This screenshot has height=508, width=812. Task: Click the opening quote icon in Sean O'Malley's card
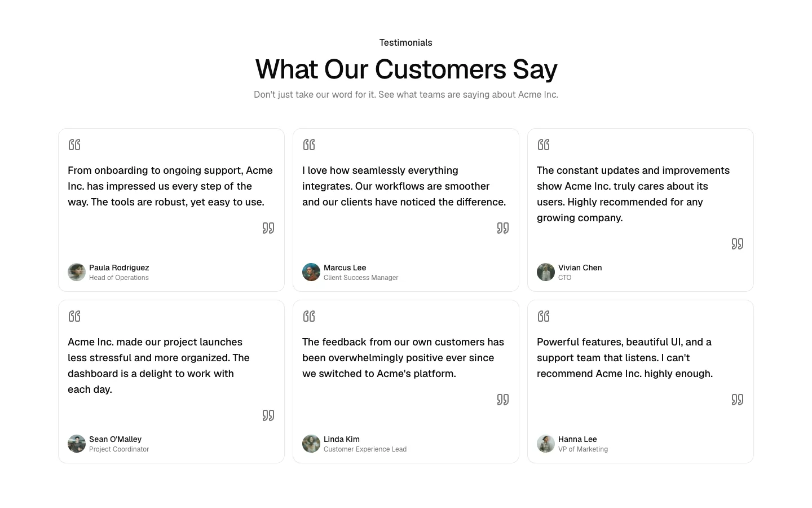[74, 316]
